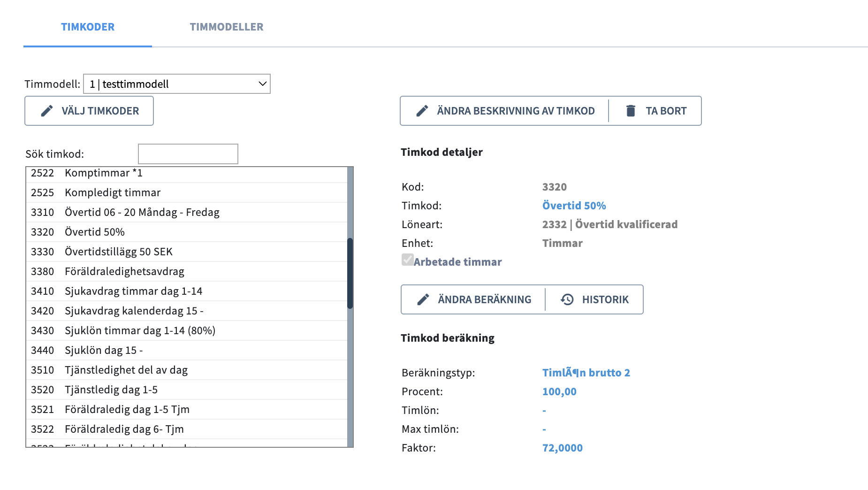Click the ÄNDRA BERÄKNING button
The image size is (868, 490).
[473, 299]
